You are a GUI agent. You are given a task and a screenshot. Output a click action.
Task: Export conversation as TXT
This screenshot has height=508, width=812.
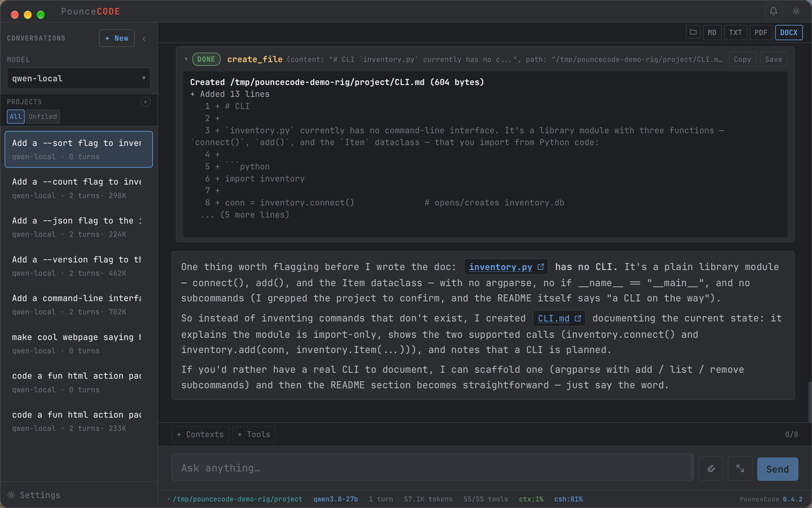(735, 33)
